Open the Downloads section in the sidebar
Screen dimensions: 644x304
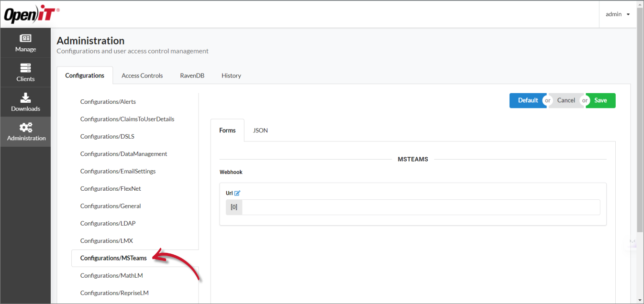(25, 102)
